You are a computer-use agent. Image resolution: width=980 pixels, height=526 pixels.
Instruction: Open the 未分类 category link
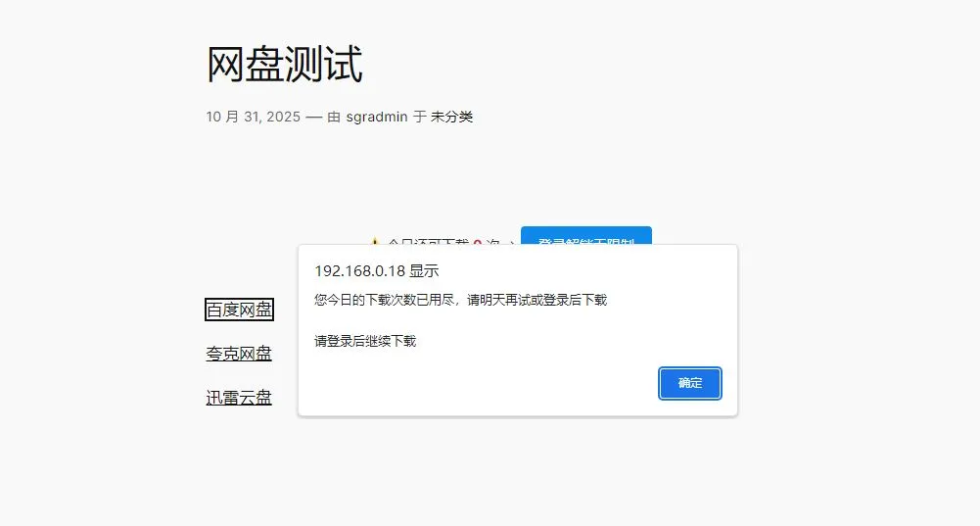coord(452,117)
